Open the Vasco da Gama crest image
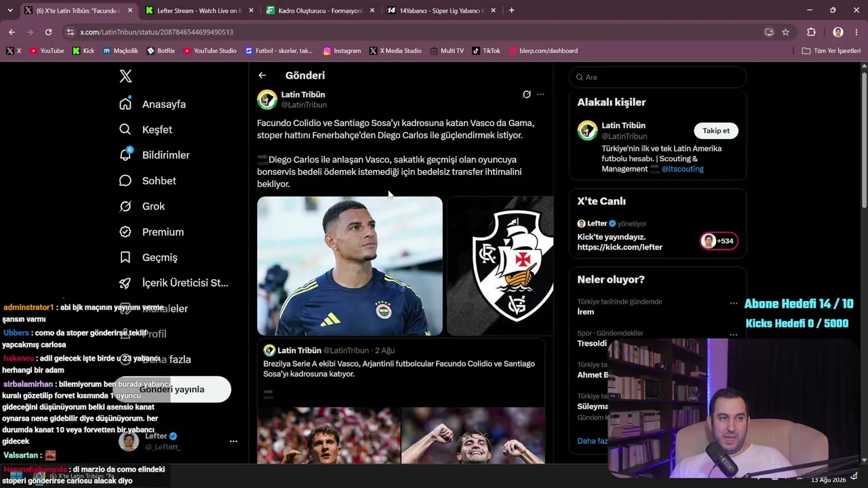Screen dimensions: 868x488 point(500,266)
